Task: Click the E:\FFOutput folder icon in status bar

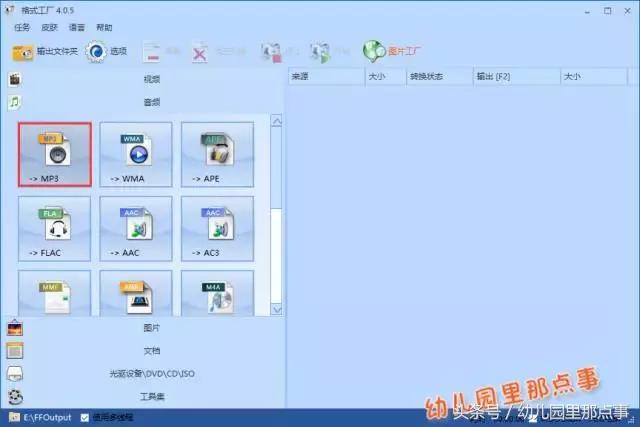Action: (x=15, y=417)
